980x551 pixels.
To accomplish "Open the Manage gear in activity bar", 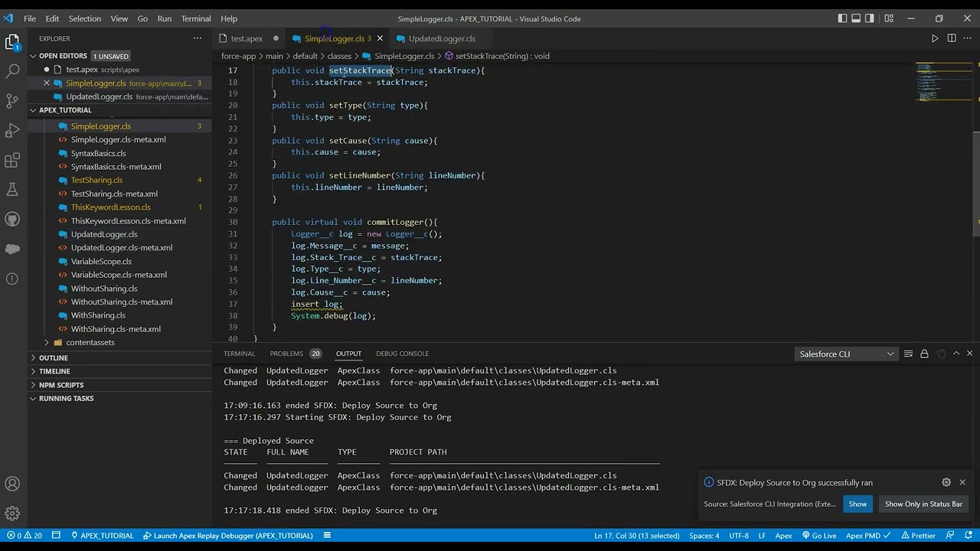I will pos(12,514).
